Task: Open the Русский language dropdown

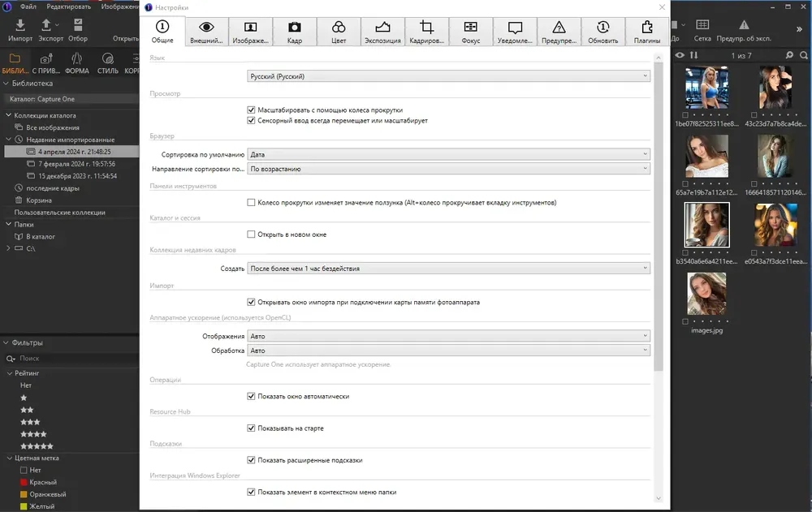Action: coord(448,76)
